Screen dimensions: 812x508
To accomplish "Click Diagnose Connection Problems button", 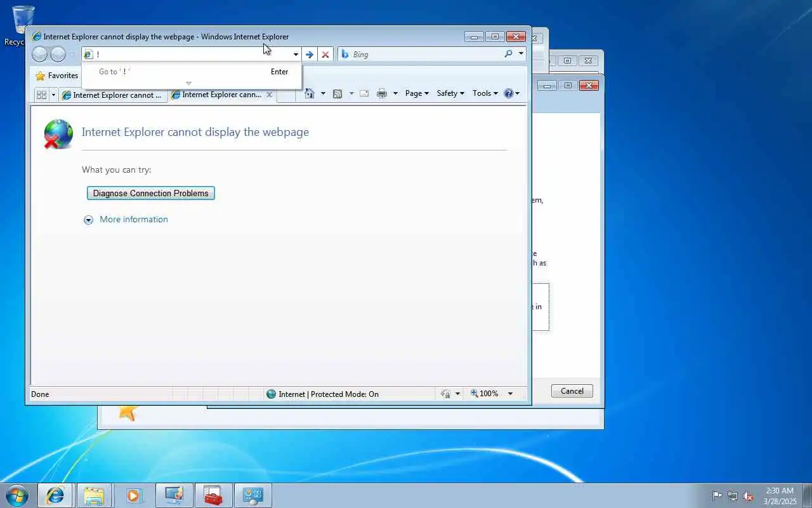I will (x=151, y=193).
